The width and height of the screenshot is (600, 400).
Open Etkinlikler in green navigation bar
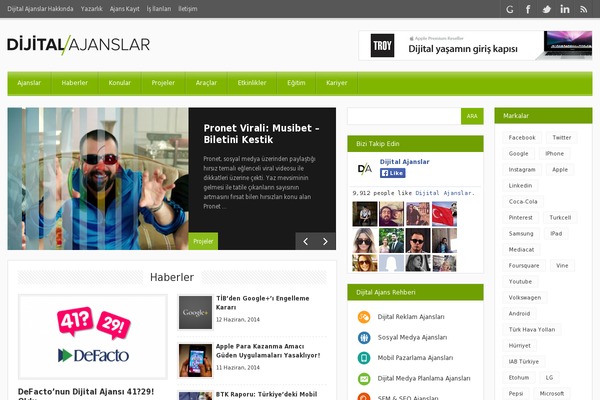(252, 83)
